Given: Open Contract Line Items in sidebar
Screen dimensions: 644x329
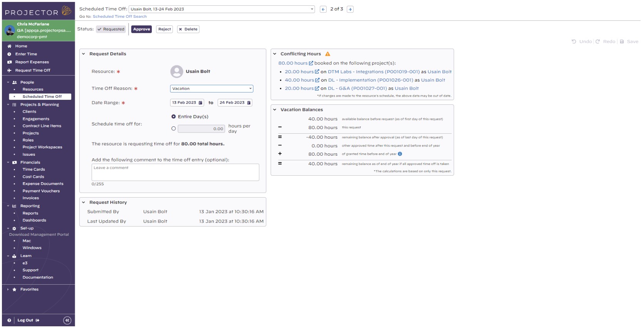Looking at the screenshot, I should click(x=42, y=126).
